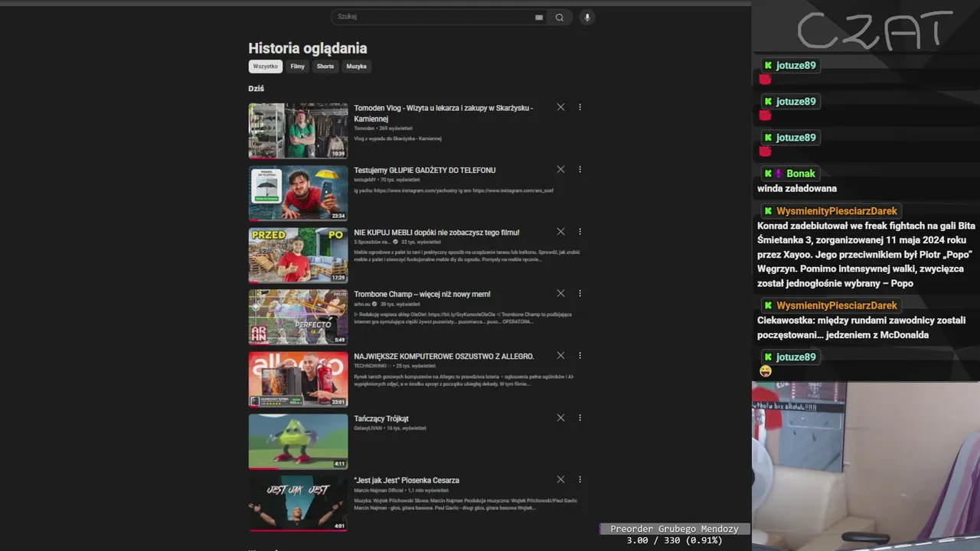Screen dimensions: 980x551
Task: Open options menu for Jest jak Jest song
Action: pyautogui.click(x=580, y=479)
